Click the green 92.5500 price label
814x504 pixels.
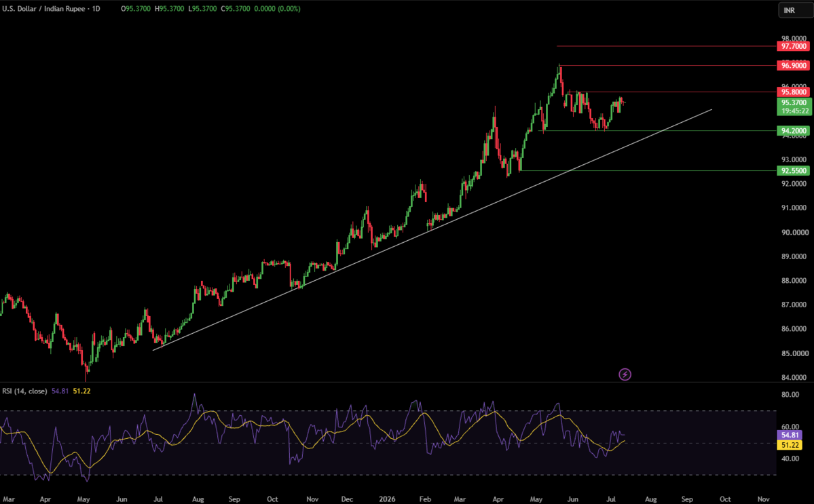[x=793, y=170]
